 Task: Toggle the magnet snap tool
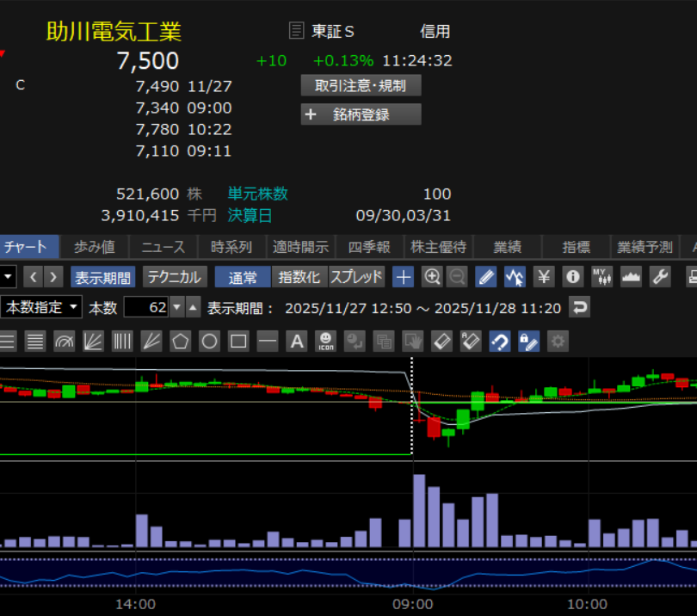pyautogui.click(x=500, y=342)
